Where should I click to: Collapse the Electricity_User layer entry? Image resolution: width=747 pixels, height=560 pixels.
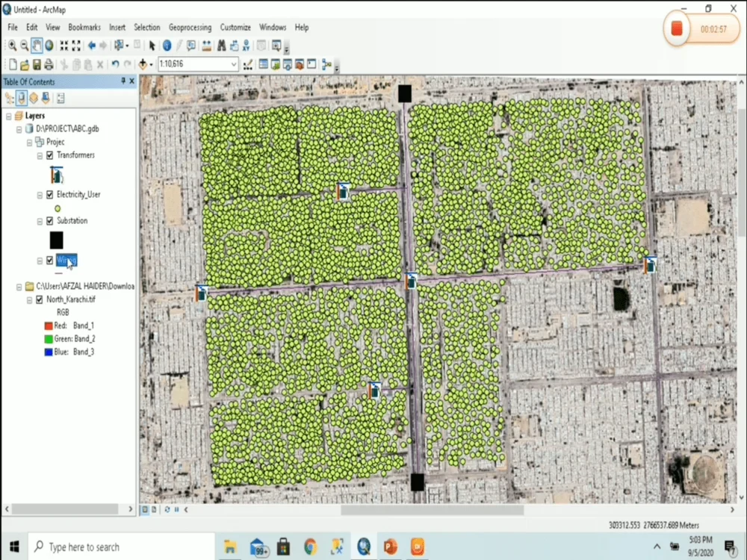[40, 194]
